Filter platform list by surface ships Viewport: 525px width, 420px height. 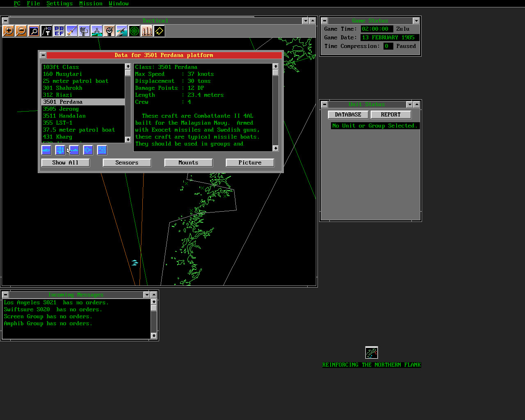tap(46, 150)
